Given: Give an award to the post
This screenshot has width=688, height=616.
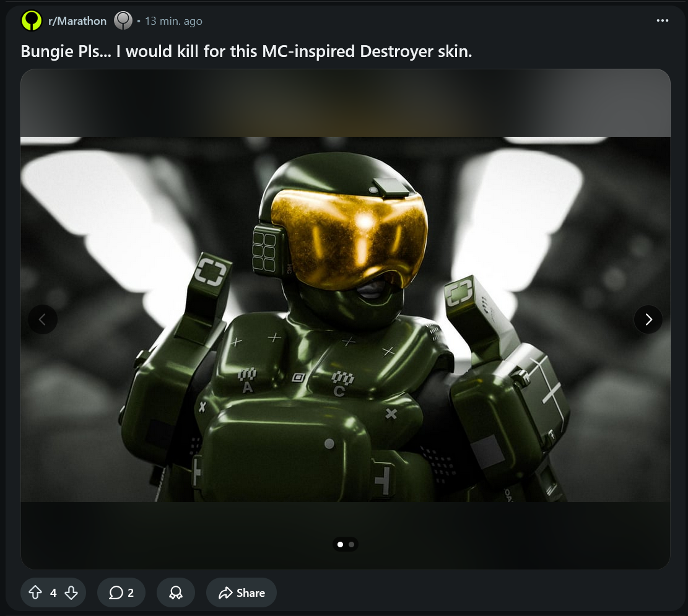Looking at the screenshot, I should (x=175, y=592).
